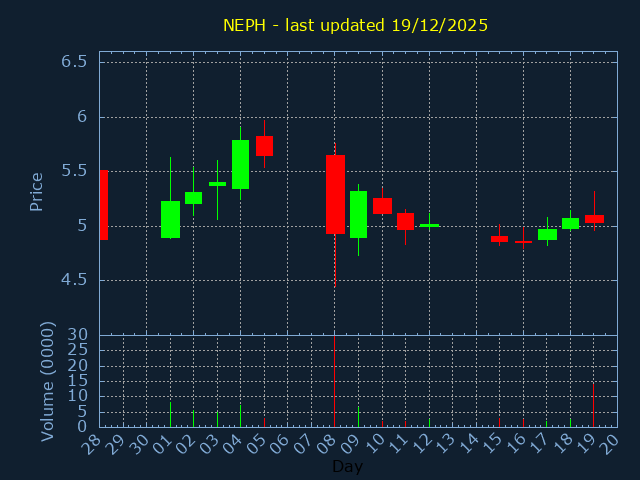Click the green candlestick on day 09

(358, 214)
